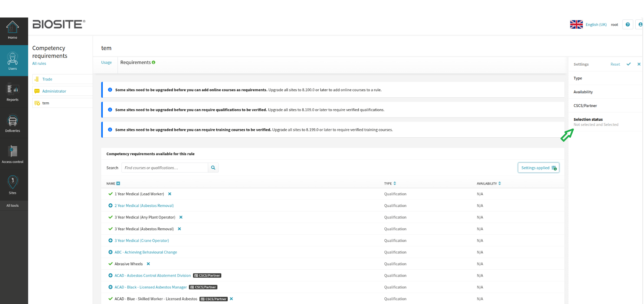Add 2 Year Medical (Asbestos Removal) plus icon

(110, 205)
